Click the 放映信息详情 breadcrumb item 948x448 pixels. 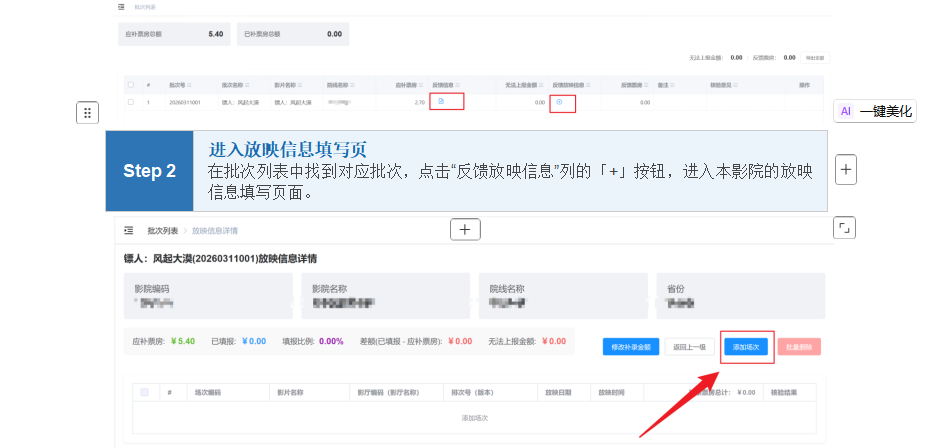point(215,230)
